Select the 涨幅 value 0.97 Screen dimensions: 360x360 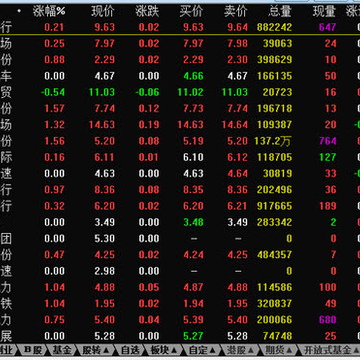(54, 190)
